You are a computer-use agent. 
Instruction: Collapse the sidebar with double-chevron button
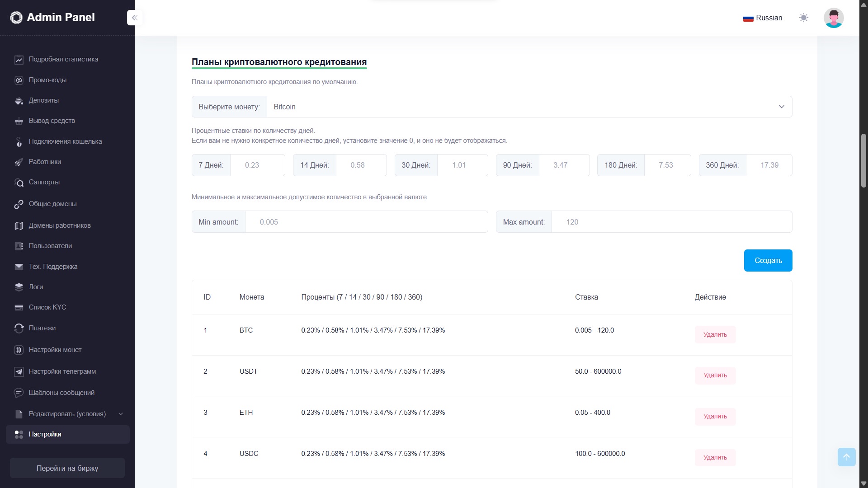click(x=134, y=18)
